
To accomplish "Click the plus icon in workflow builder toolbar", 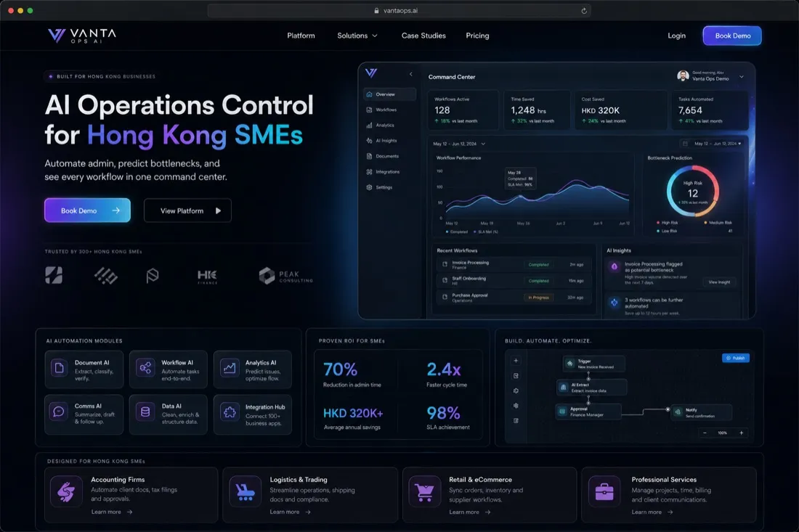I will [516, 361].
